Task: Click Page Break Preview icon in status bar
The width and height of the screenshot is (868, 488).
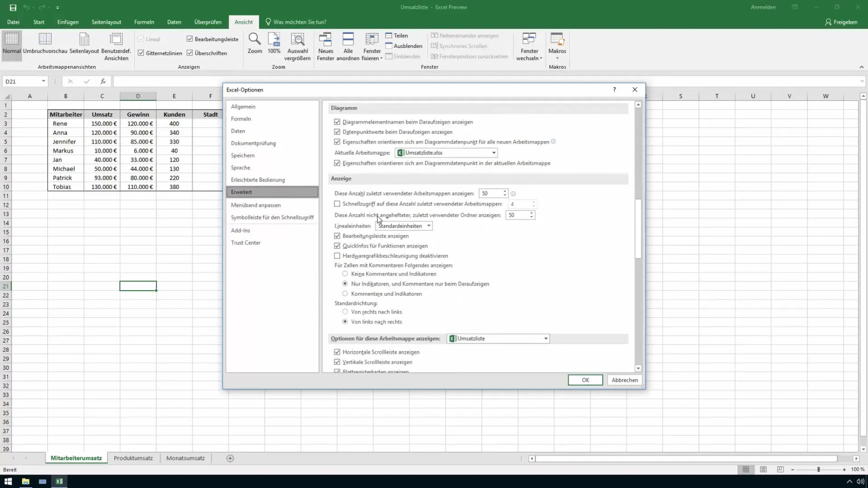Action: (780, 469)
